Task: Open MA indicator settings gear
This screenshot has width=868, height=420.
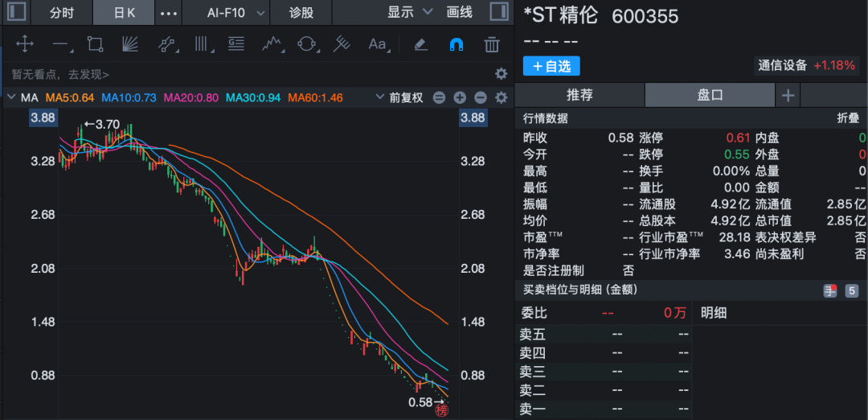Action: click(502, 97)
